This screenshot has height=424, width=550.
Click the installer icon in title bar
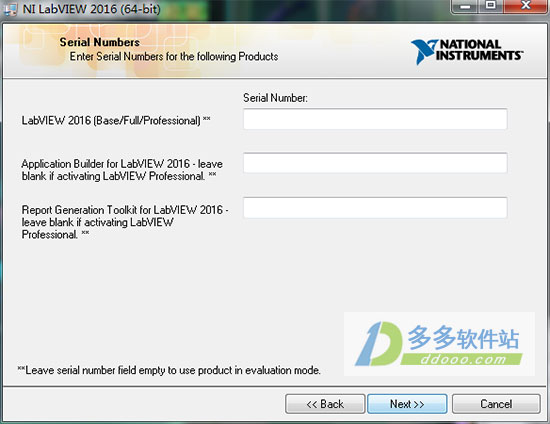(10, 9)
